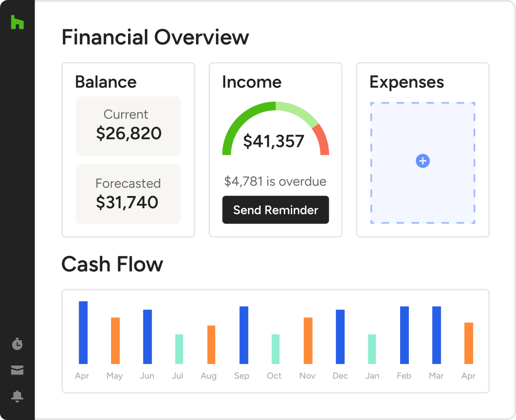This screenshot has height=420, width=516.
Task: Click the $4,781 is overdue text
Action: click(275, 182)
